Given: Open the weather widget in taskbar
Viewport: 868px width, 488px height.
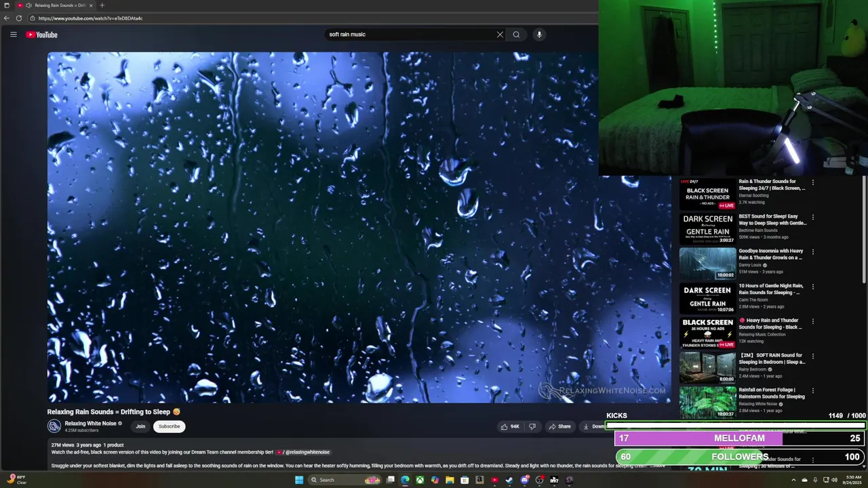Looking at the screenshot, I should point(16,480).
